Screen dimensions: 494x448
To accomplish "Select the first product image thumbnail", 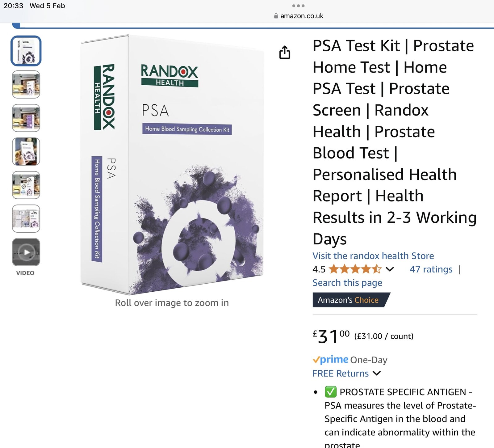I will (x=26, y=51).
